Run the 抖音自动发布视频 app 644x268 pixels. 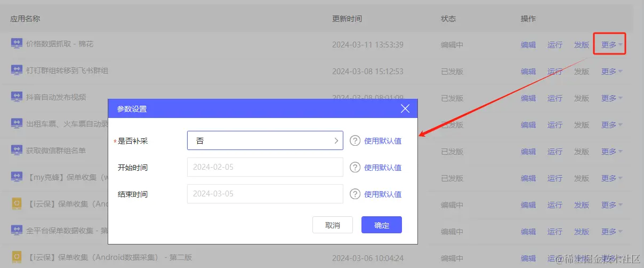(555, 98)
